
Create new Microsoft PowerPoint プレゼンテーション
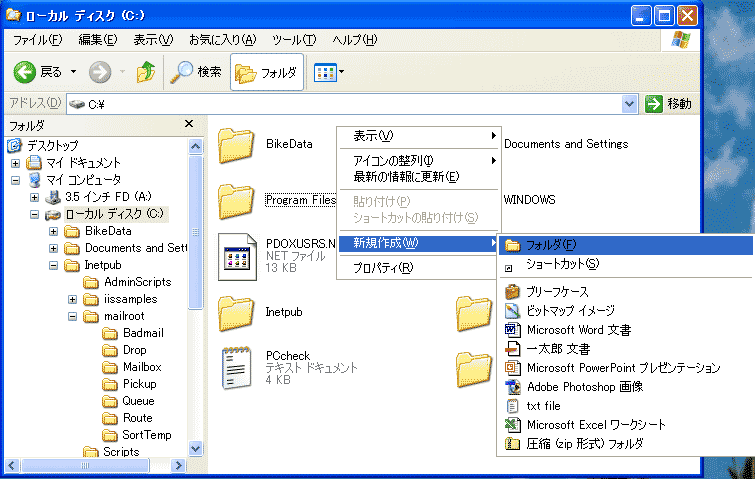tap(626, 368)
